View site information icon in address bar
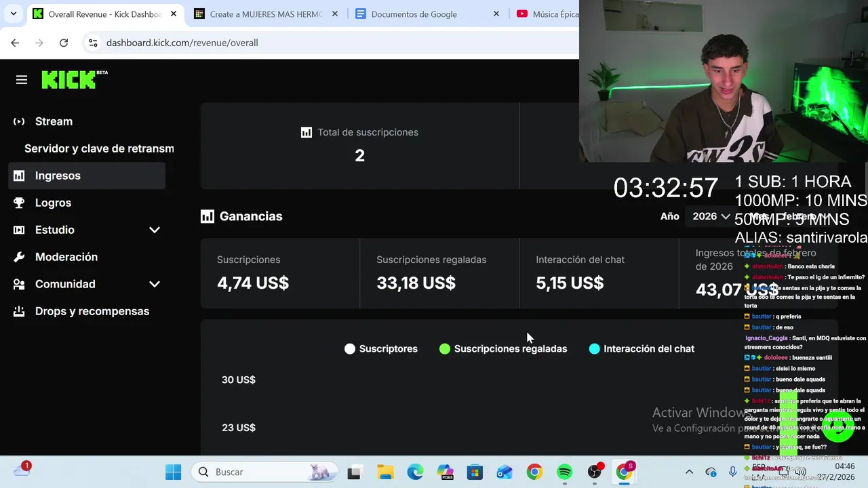 pos(94,43)
